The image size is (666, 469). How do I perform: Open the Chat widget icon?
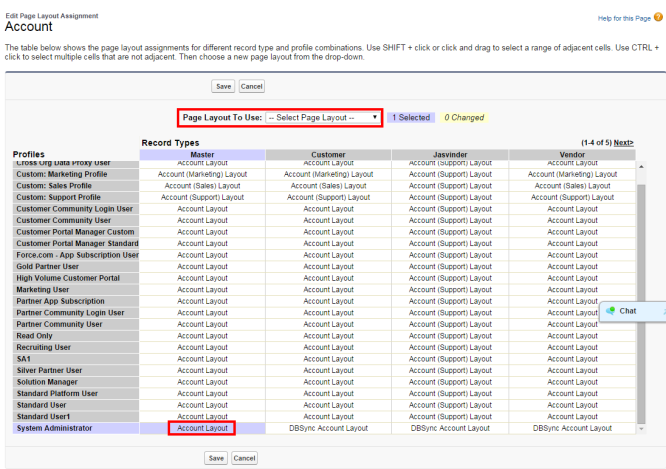(611, 311)
